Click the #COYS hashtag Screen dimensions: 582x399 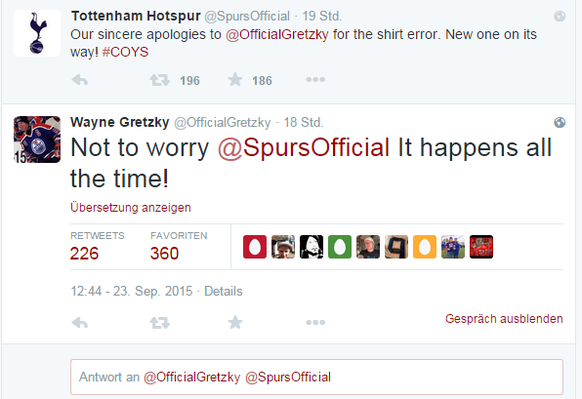point(125,52)
